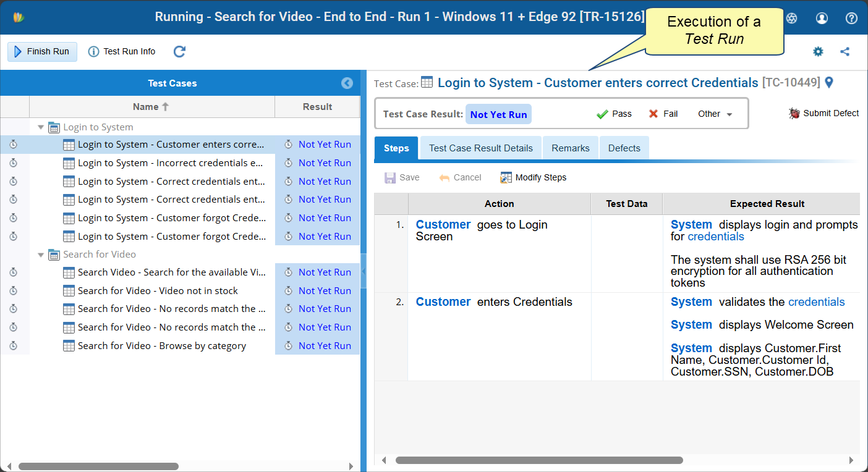Click the Save disk icon
Viewport: 868px width, 472px height.
[x=390, y=177]
